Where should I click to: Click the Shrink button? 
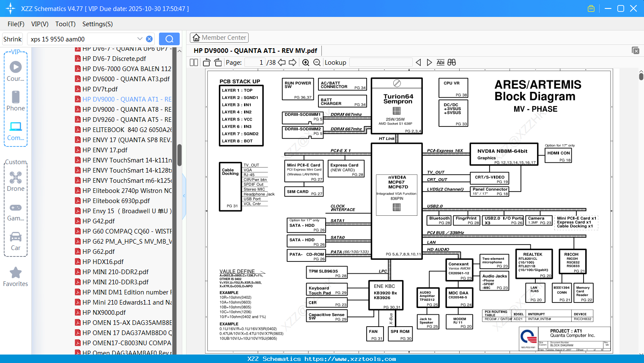12,39
